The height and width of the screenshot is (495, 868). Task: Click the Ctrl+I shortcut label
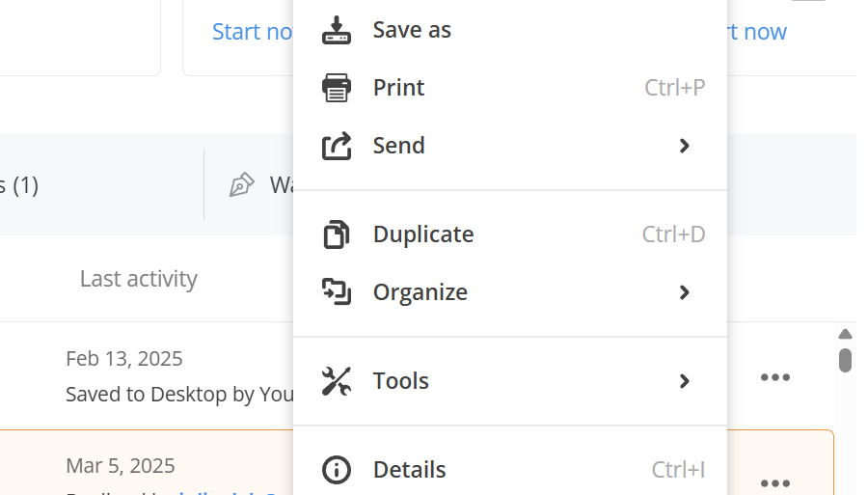[678, 470]
